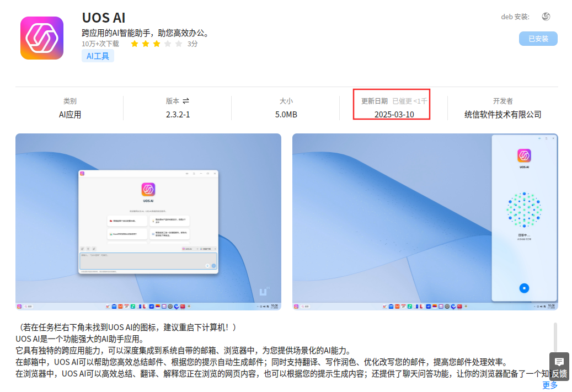The width and height of the screenshot is (572, 392).
Task: Click the deb 安装: label
Action: point(515,17)
